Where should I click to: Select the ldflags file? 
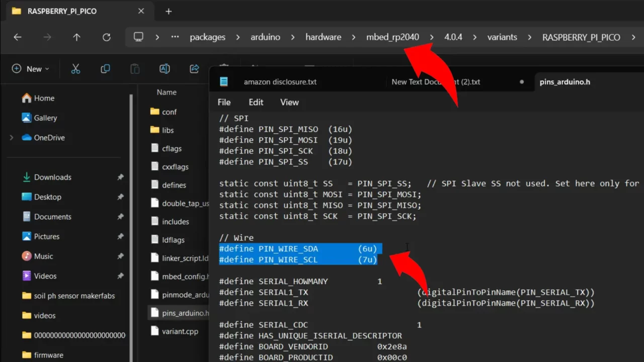click(168, 240)
